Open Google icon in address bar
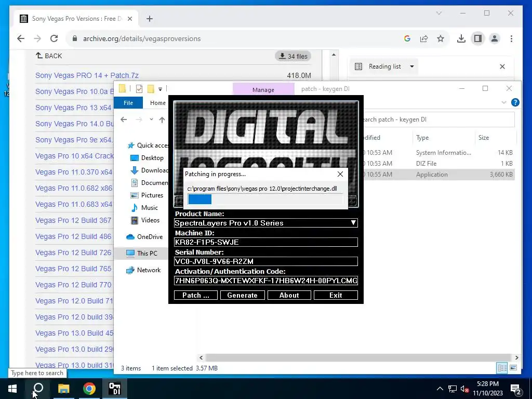 click(407, 38)
